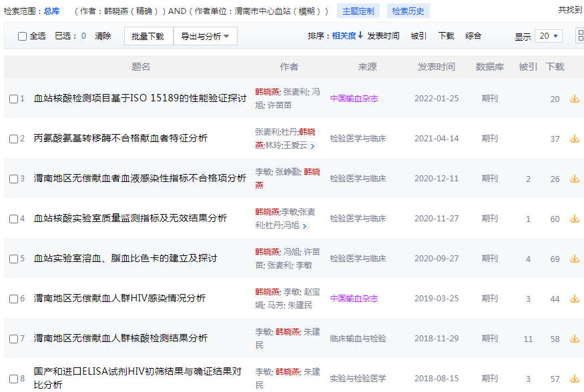Open article 丙氨酸氨基转移酶不合格献血者特征分析
The height and width of the screenshot is (392, 584).
tap(121, 139)
